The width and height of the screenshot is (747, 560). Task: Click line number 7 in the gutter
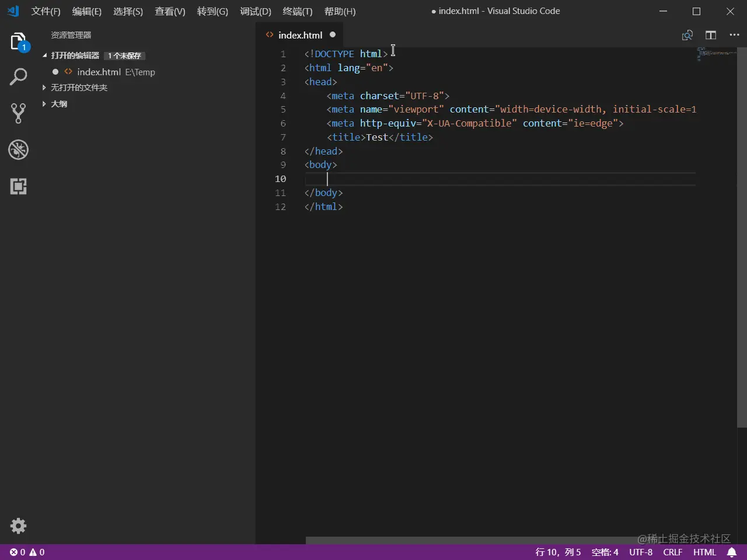tap(283, 137)
